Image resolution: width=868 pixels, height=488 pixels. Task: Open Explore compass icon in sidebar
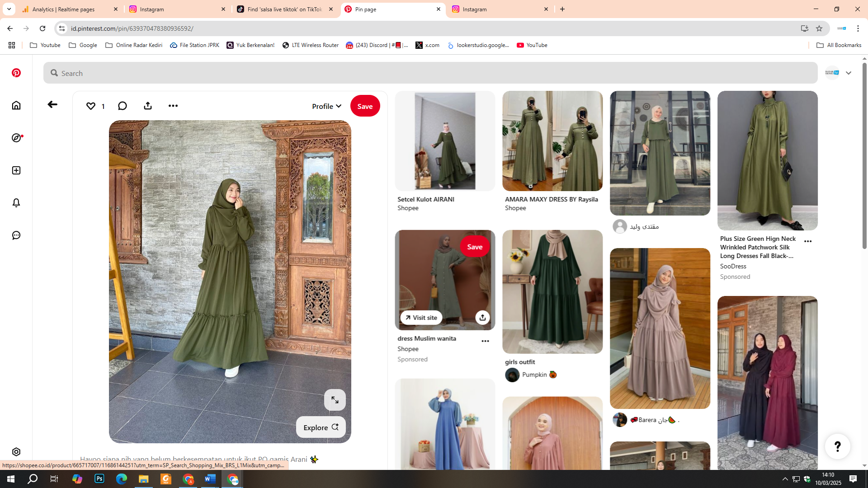pyautogui.click(x=17, y=138)
